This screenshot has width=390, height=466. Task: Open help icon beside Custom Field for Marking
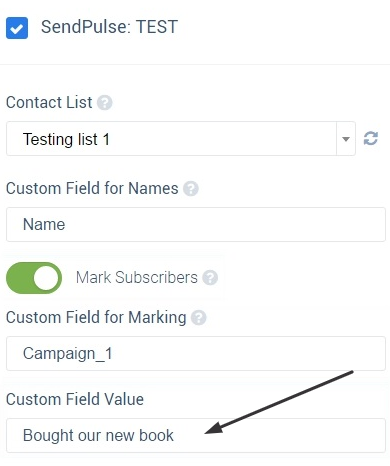coord(199,318)
